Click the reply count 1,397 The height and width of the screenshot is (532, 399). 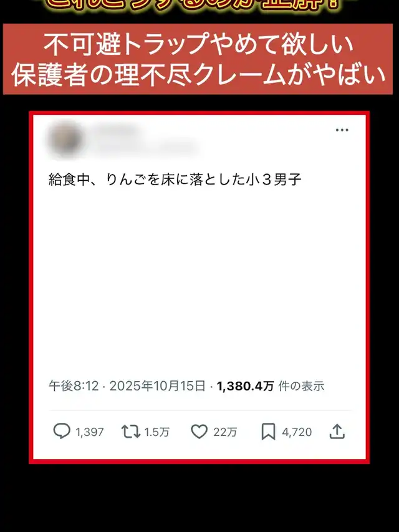90,432
